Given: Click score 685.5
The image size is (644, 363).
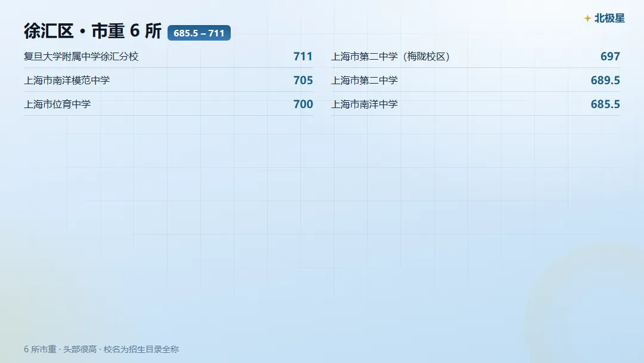Looking at the screenshot, I should [x=605, y=104].
